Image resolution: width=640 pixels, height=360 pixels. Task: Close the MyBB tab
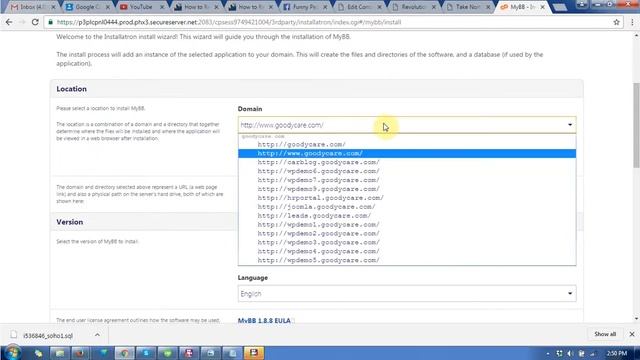(x=542, y=7)
